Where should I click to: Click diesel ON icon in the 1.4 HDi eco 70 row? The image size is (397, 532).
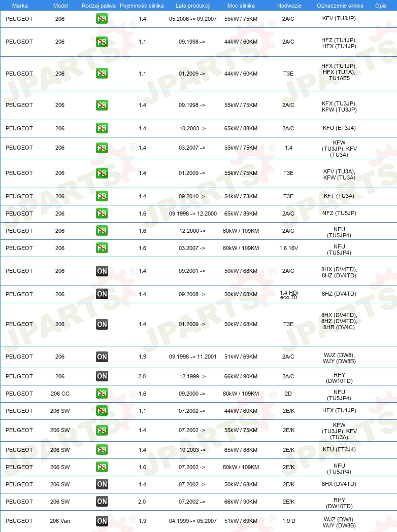(x=102, y=294)
